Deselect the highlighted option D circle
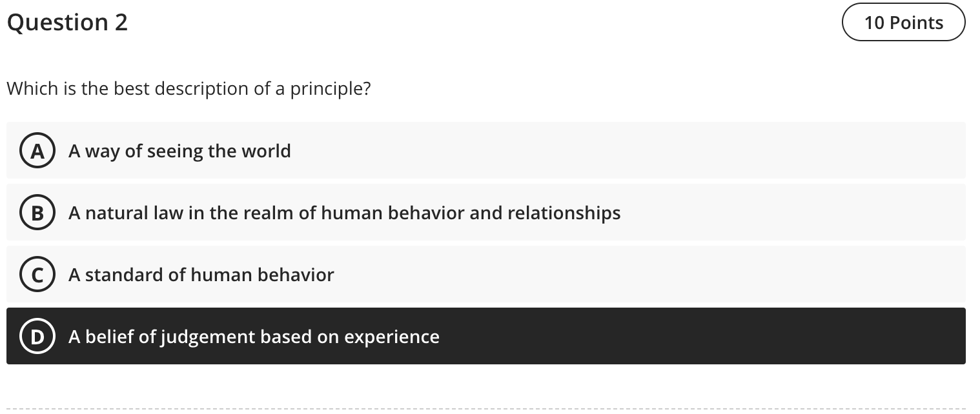This screenshot has height=414, width=980. (37, 336)
